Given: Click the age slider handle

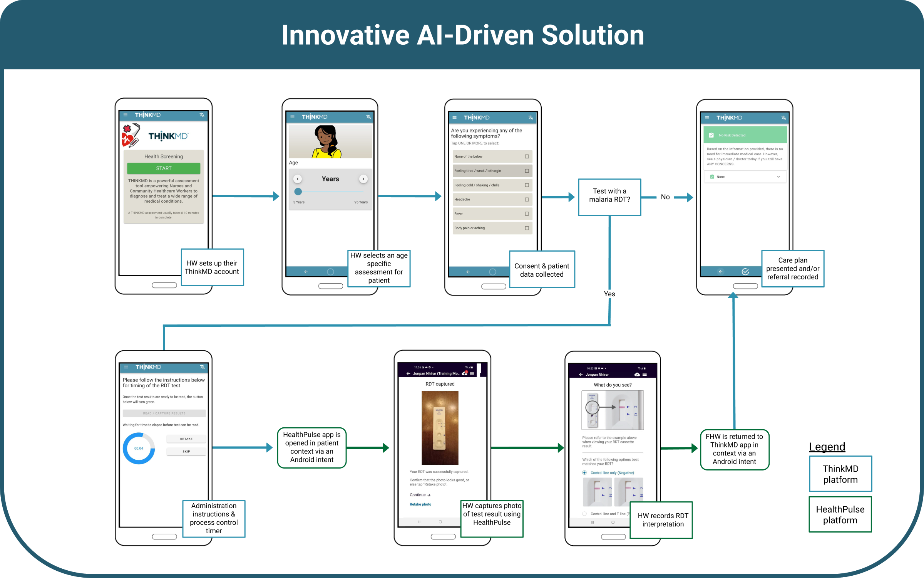Looking at the screenshot, I should (298, 192).
